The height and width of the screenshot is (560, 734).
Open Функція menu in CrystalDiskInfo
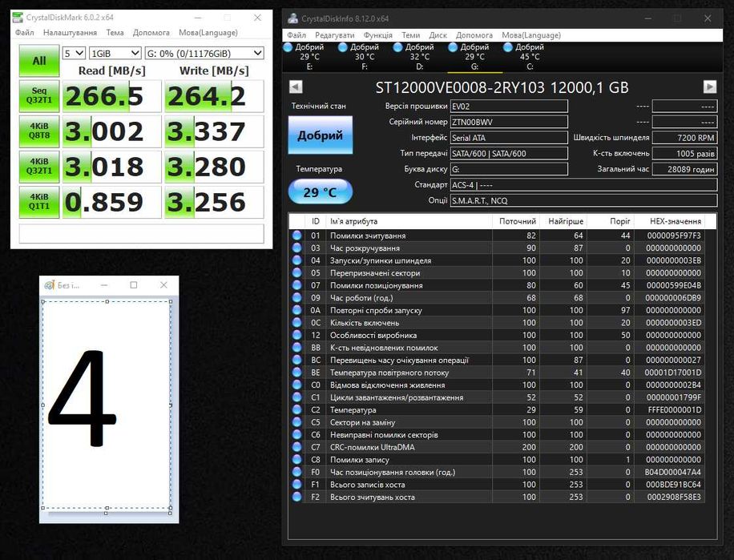(378, 35)
